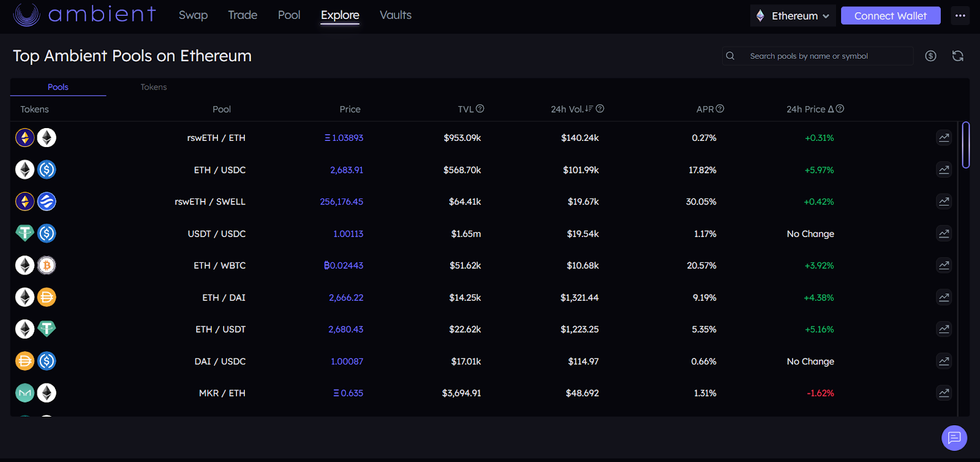The image size is (980, 462).
Task: Click the Price column header
Action: [x=350, y=109]
